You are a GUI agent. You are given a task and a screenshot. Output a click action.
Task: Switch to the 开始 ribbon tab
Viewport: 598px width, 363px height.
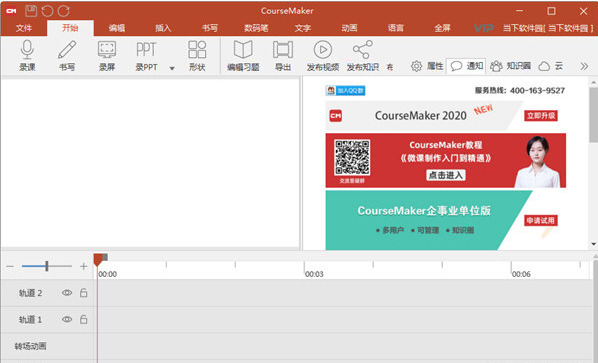point(70,28)
